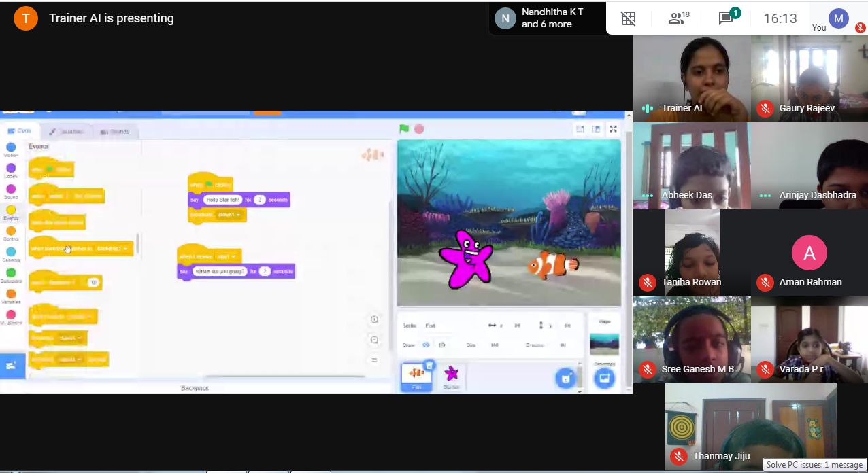The image size is (868, 473).
Task: Switch to the Costumes tab
Action: (68, 131)
